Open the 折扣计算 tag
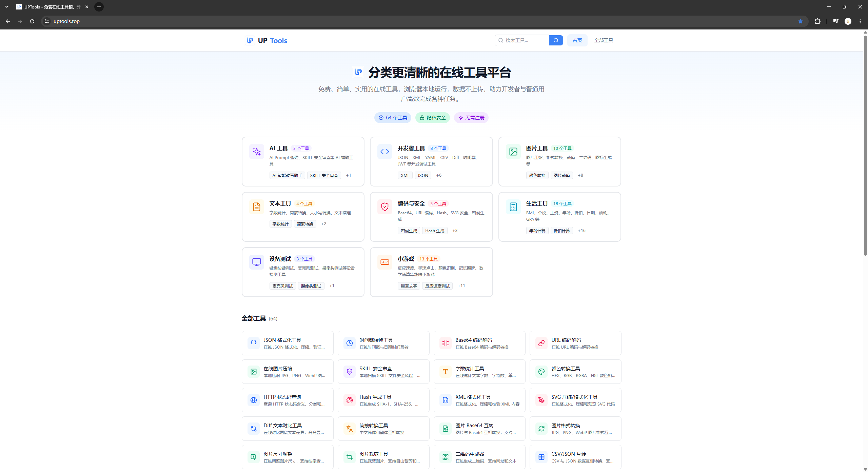The height and width of the screenshot is (472, 868). point(561,231)
